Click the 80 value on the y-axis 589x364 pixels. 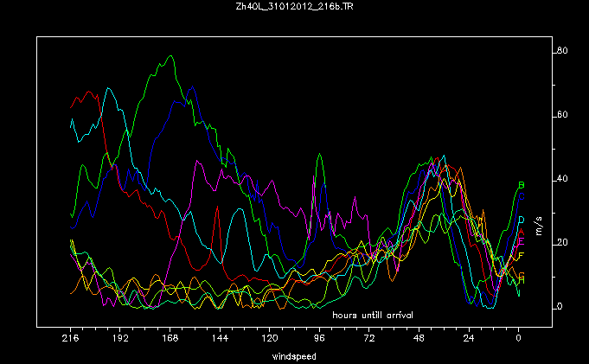click(x=561, y=51)
